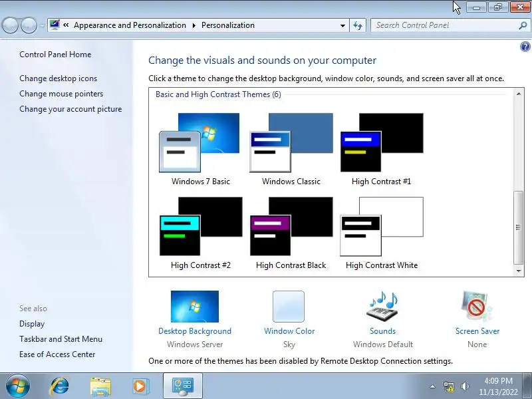
Task: Click the Control Panel taskbar button
Action: click(182, 386)
